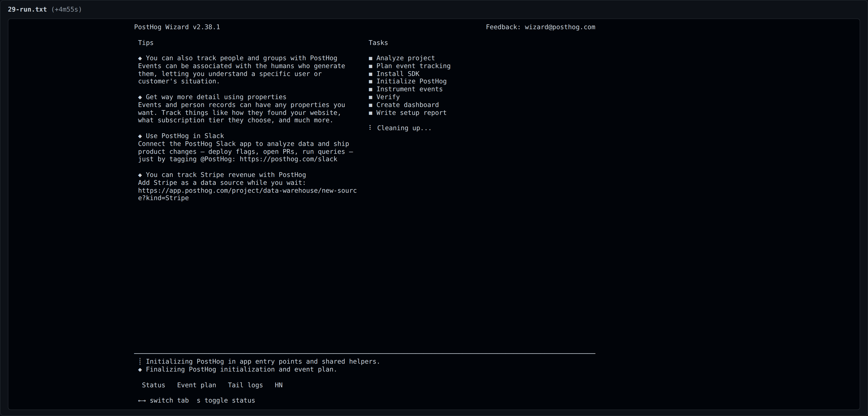Click the Instrument events task square
This screenshot has width=868, height=416.
371,90
